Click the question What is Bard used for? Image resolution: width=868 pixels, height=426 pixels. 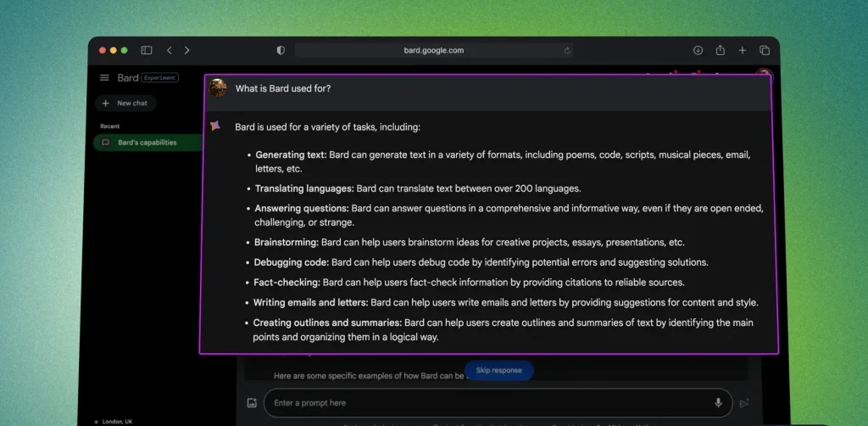pyautogui.click(x=283, y=88)
